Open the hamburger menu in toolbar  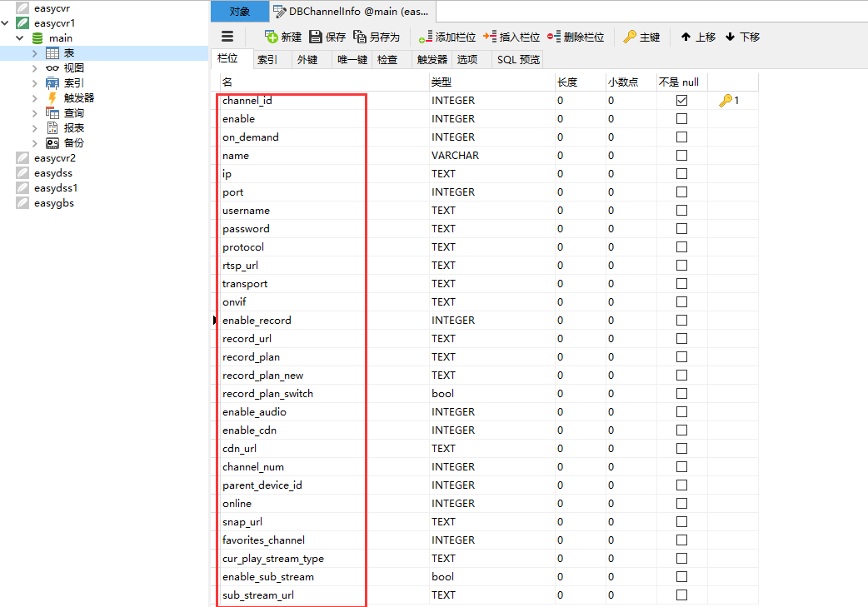[x=227, y=37]
